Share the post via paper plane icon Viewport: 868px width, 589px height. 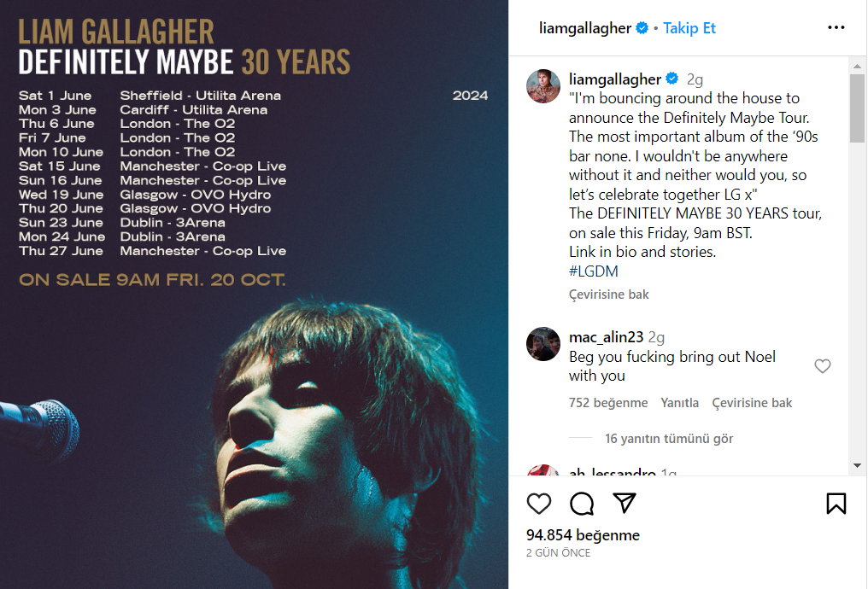[625, 503]
